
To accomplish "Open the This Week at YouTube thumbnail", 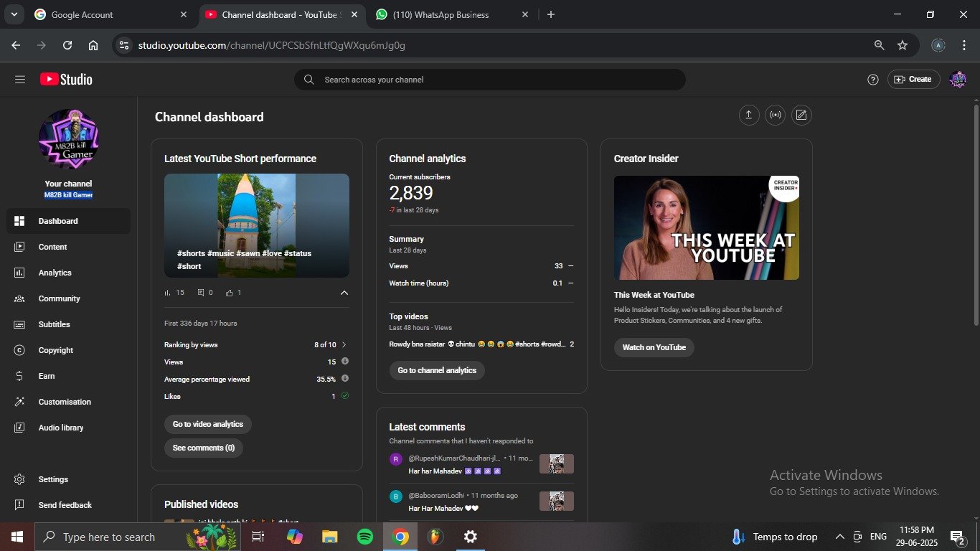I will click(707, 227).
